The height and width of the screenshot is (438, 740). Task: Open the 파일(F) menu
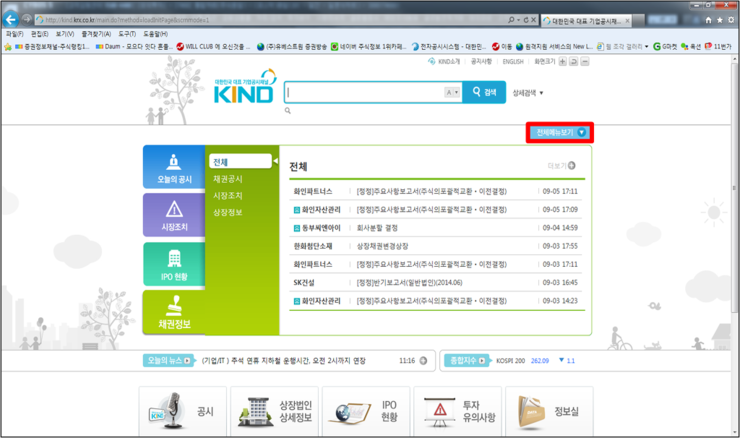(x=15, y=34)
